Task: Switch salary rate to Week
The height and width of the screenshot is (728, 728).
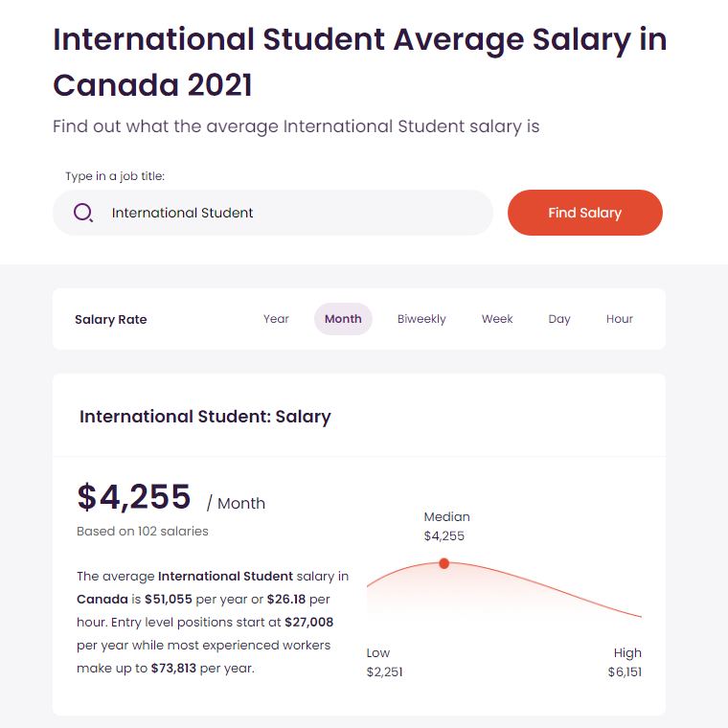Action: (x=497, y=319)
